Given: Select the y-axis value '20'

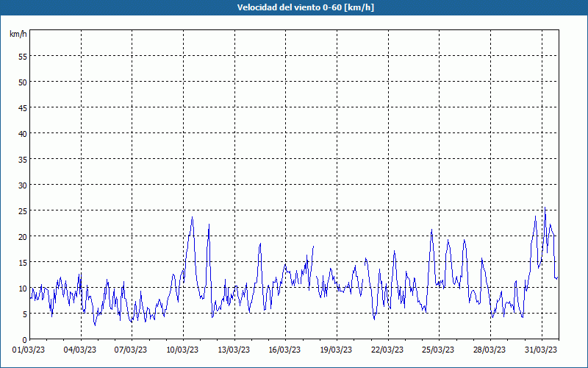Looking at the screenshot, I should [x=23, y=236].
